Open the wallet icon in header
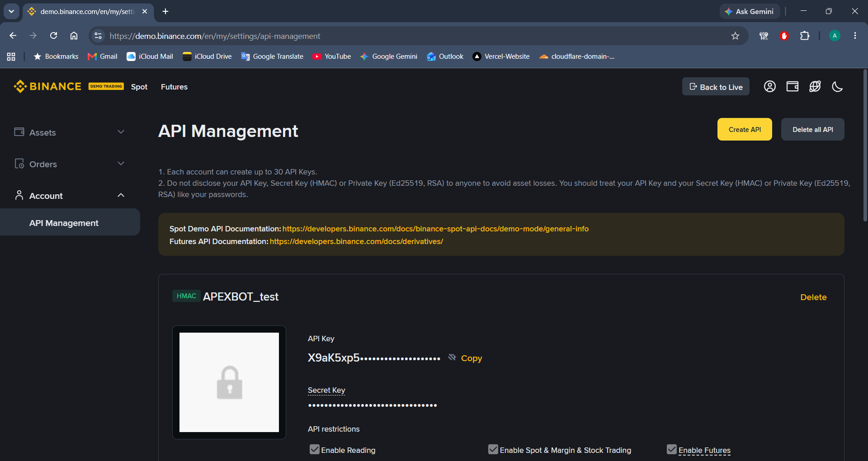The height and width of the screenshot is (461, 868). [x=792, y=86]
